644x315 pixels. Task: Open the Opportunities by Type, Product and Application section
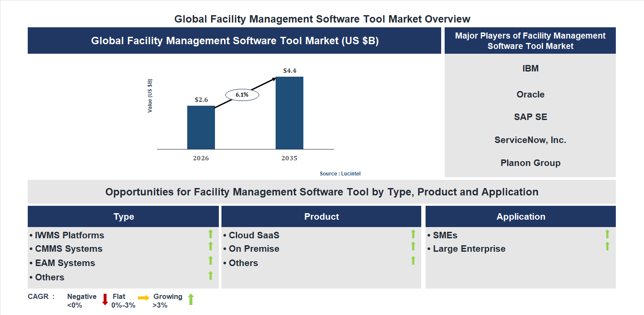coord(321,192)
